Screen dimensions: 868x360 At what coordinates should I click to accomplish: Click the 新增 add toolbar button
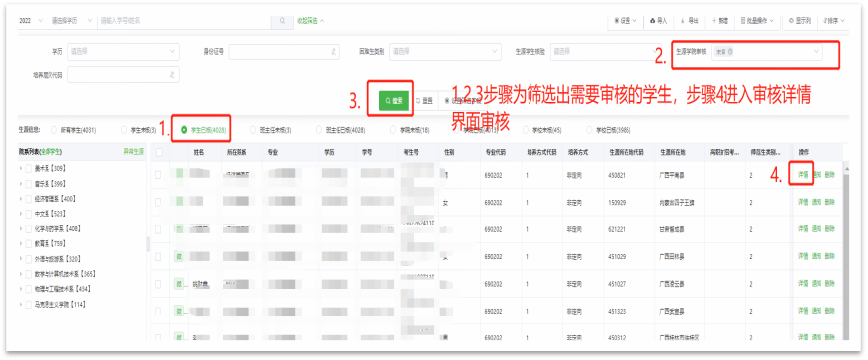(720, 21)
